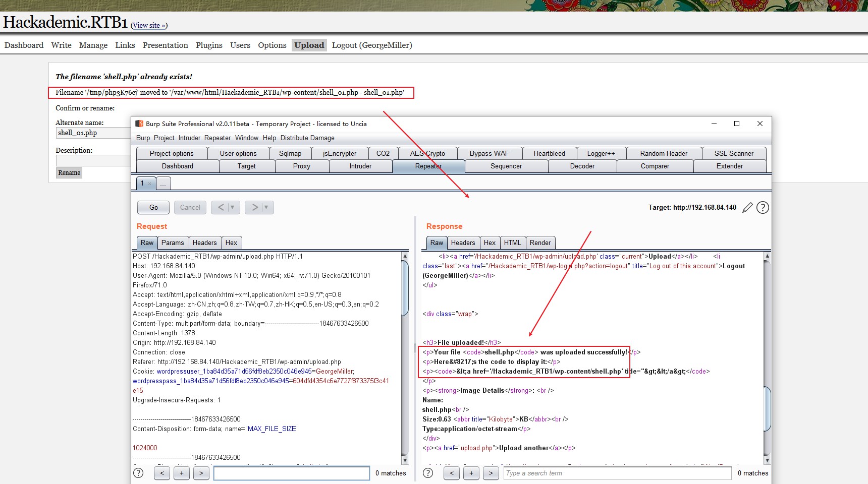Open the Help menu
Image resolution: width=868 pixels, height=484 pixels.
tap(269, 138)
